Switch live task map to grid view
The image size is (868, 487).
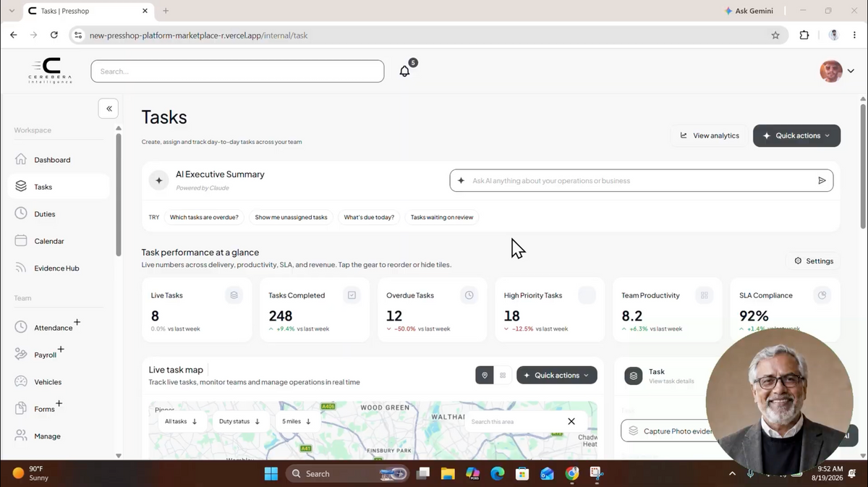point(503,376)
